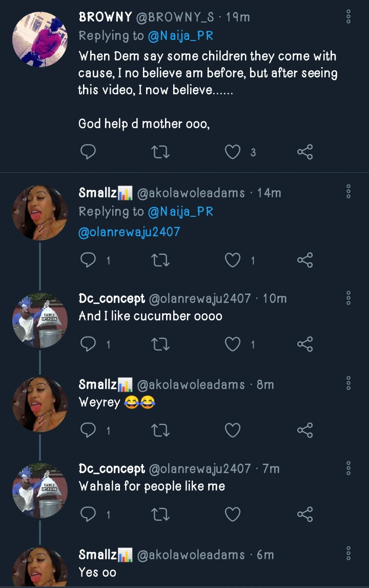This screenshot has width=369, height=588.
Task: Reply to BROWNY's tweet
Action: coord(89,152)
